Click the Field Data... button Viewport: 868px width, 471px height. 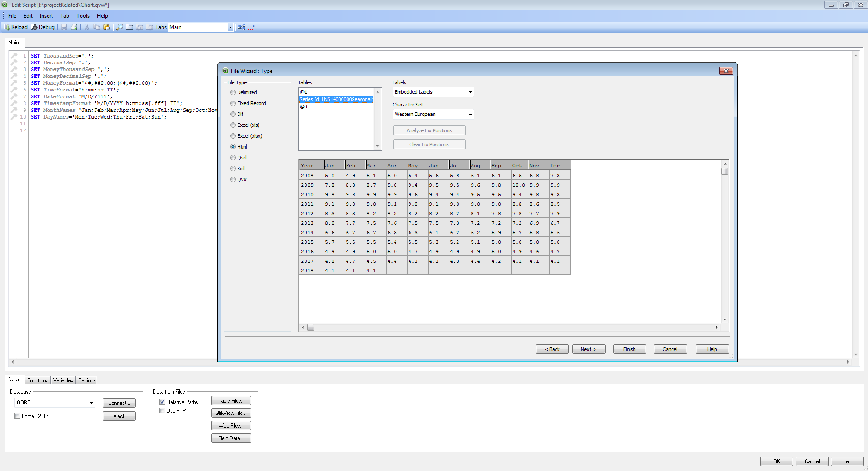(231, 438)
